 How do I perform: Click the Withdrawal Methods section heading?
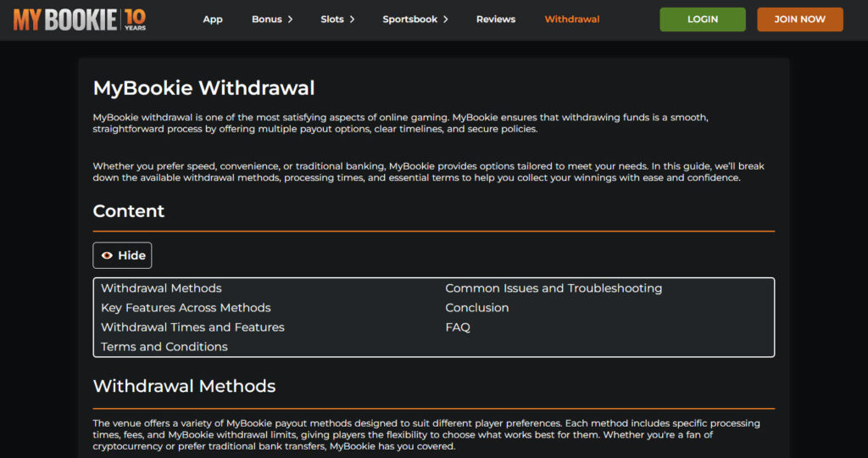point(184,386)
